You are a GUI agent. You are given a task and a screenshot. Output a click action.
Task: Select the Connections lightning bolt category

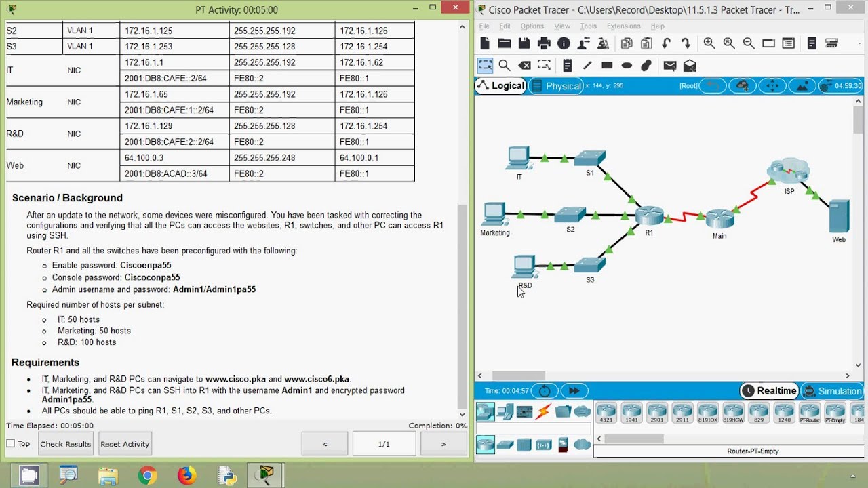544,411
